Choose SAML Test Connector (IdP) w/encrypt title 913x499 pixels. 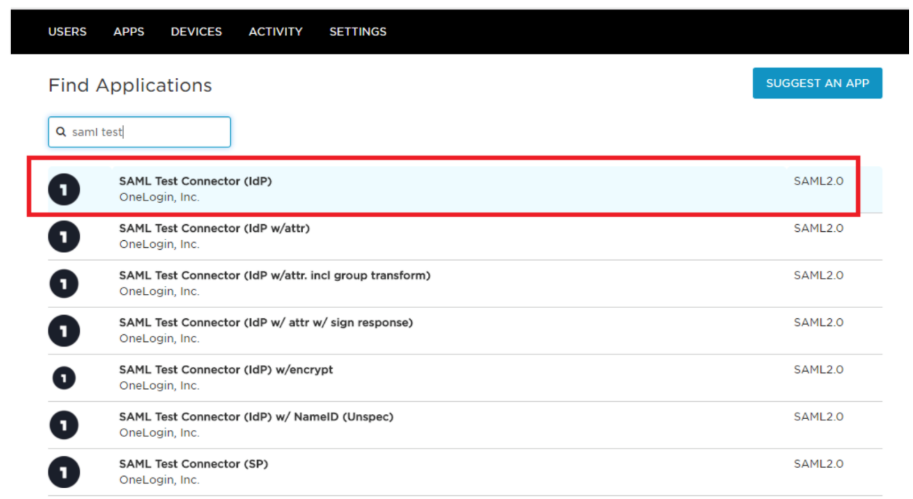[226, 369]
